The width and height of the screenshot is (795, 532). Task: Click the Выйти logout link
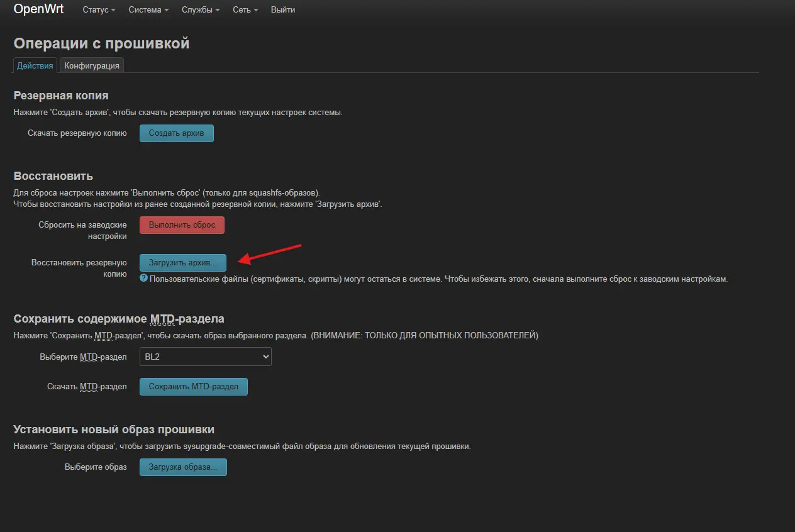283,10
